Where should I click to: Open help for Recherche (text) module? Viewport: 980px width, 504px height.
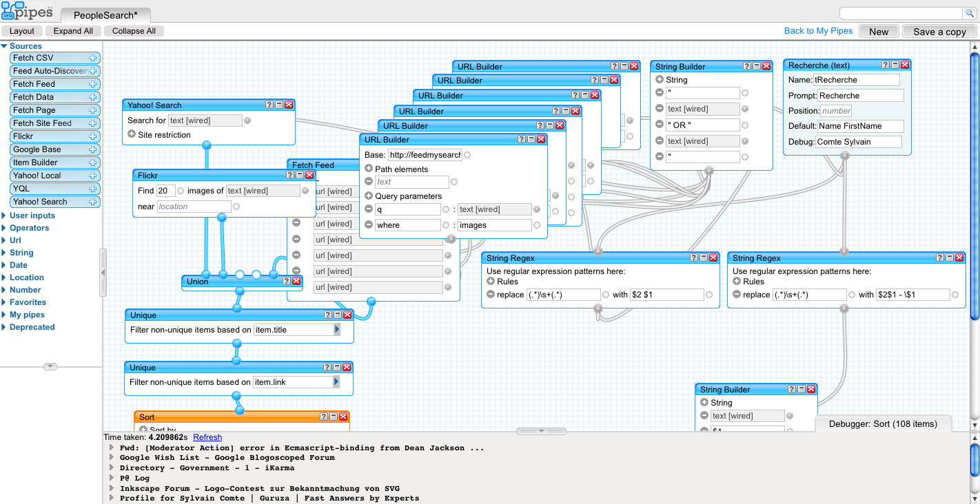(886, 65)
